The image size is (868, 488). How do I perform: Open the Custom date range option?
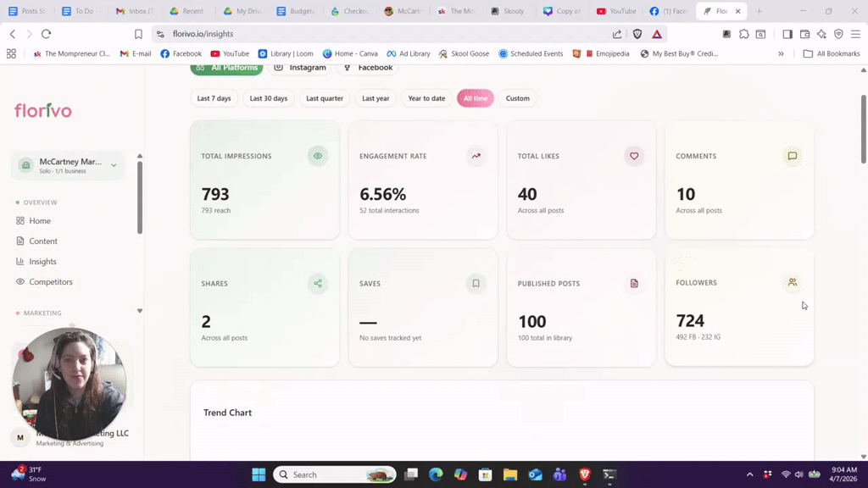click(x=518, y=98)
